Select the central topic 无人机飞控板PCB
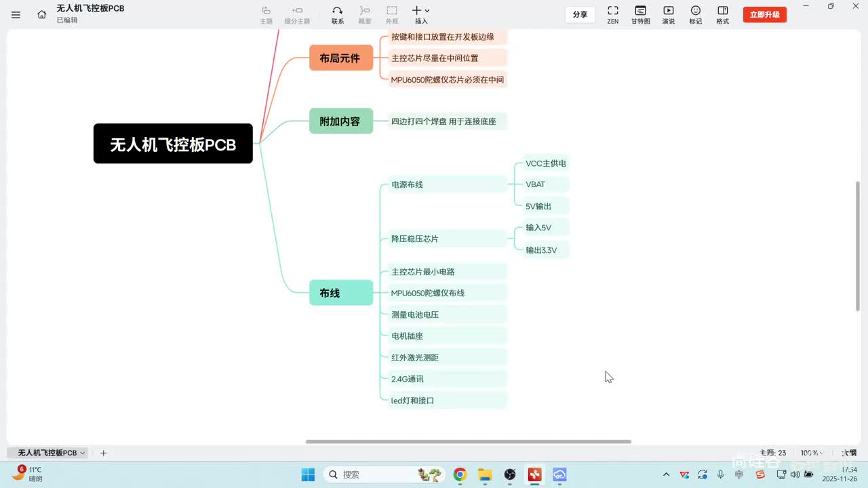The image size is (868, 488). click(x=173, y=144)
